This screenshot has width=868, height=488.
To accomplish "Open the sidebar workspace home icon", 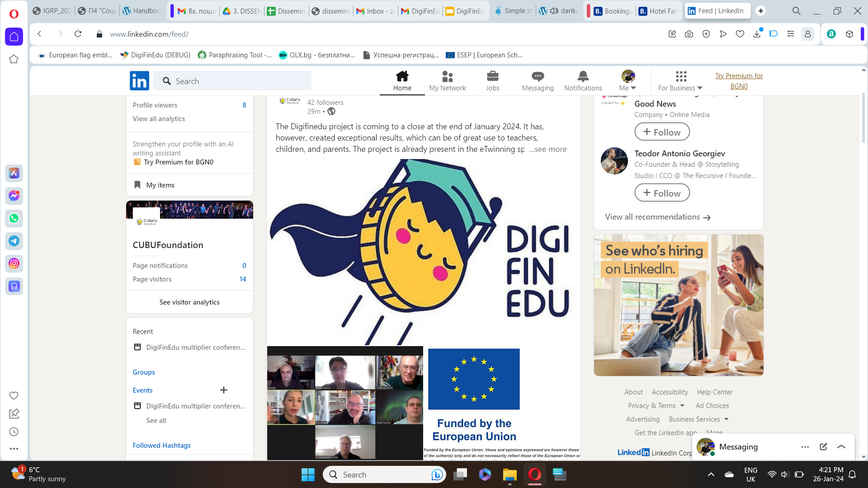I will (14, 37).
